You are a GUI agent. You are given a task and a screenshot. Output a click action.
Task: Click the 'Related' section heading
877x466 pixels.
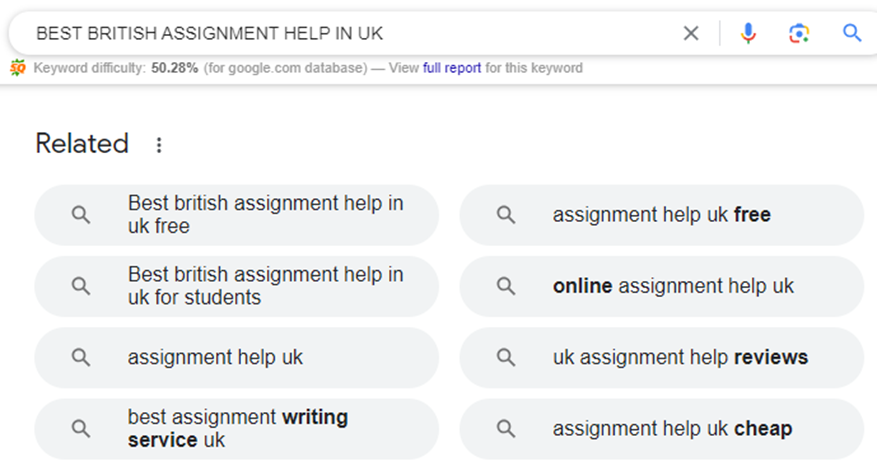click(82, 144)
